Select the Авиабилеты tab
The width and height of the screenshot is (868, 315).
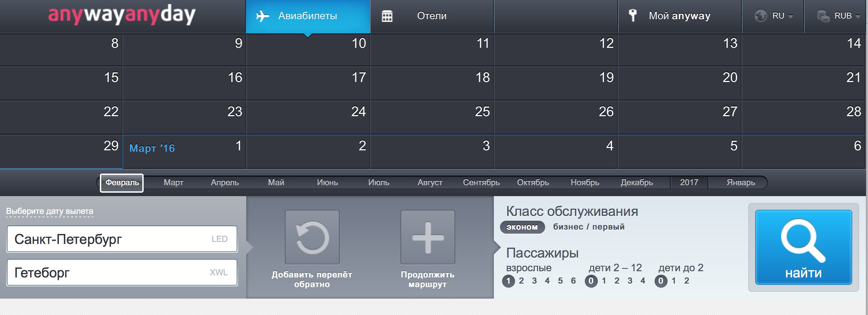click(x=308, y=16)
